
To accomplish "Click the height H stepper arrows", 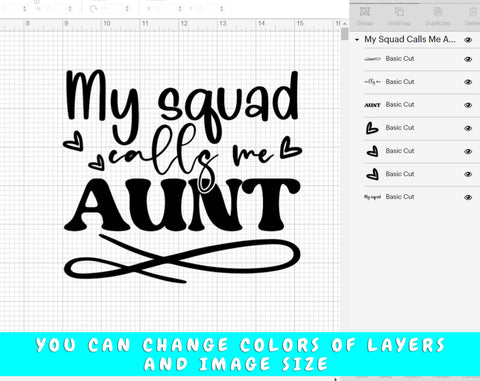I will (70, 9).
